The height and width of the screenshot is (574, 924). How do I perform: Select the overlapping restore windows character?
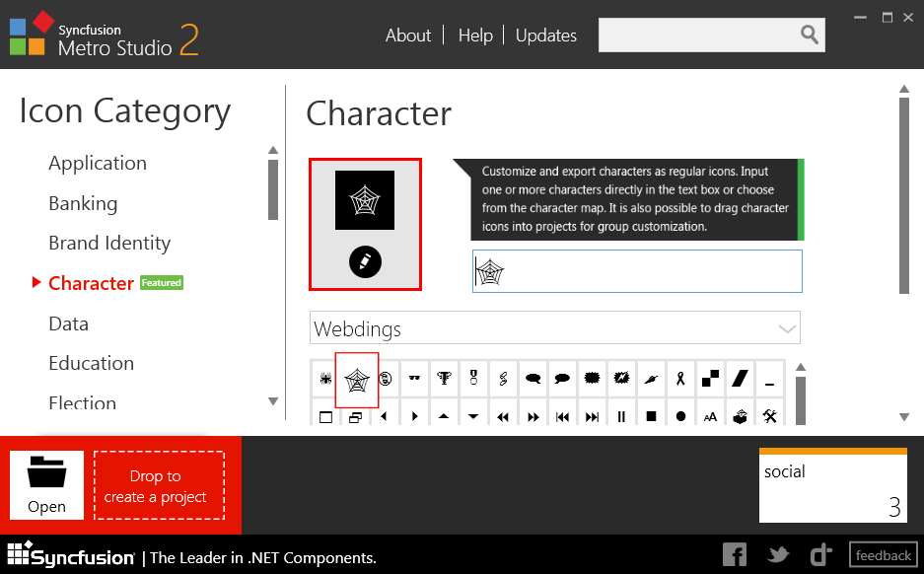click(355, 416)
